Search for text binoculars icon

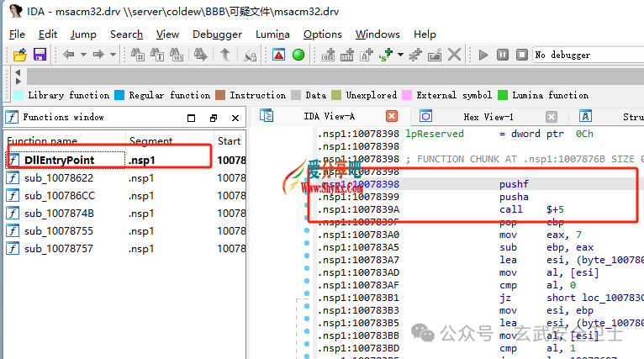coord(157,55)
